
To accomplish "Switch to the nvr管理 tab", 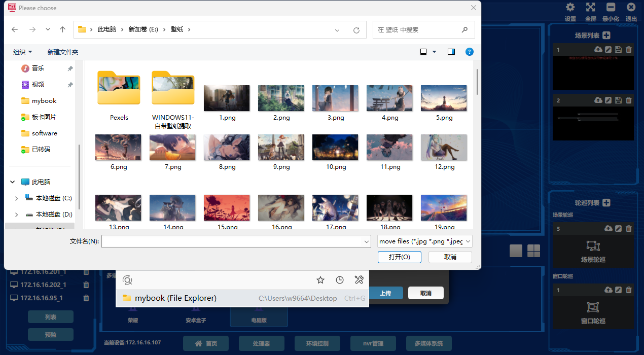I will click(373, 343).
